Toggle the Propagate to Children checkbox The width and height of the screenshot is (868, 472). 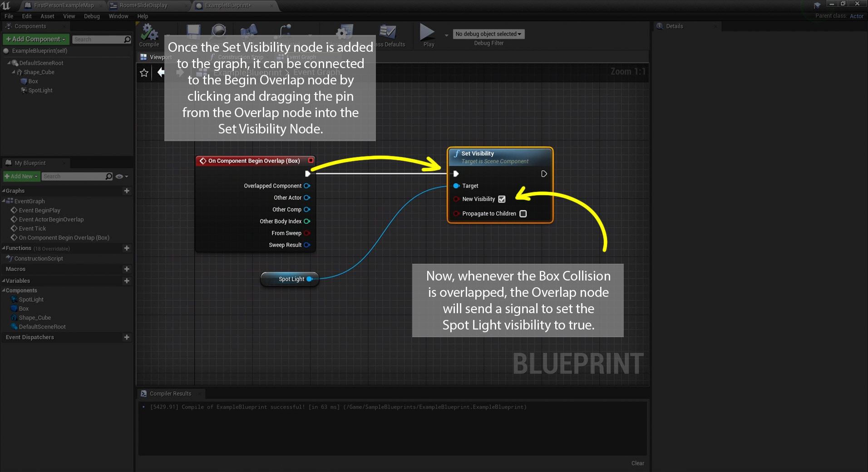tap(523, 213)
